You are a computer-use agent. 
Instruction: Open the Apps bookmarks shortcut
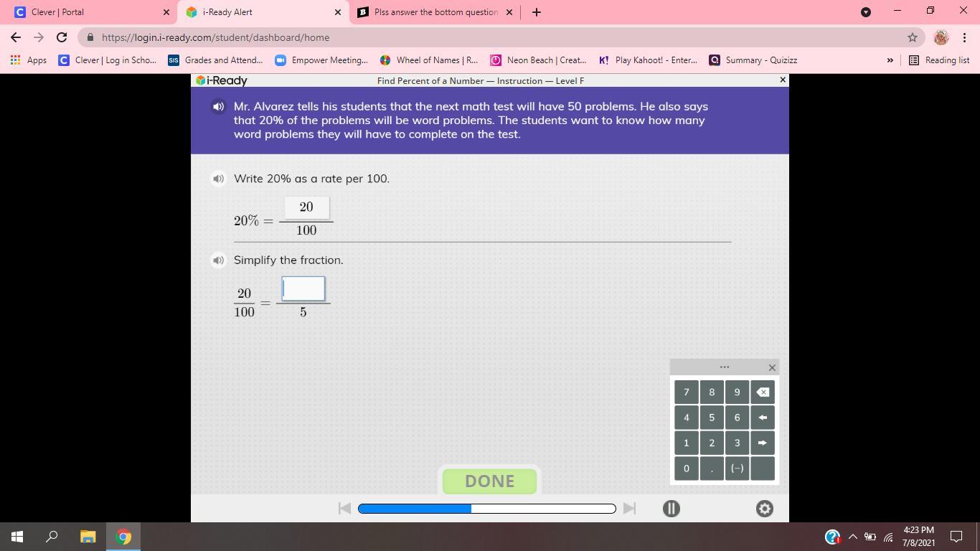29,60
